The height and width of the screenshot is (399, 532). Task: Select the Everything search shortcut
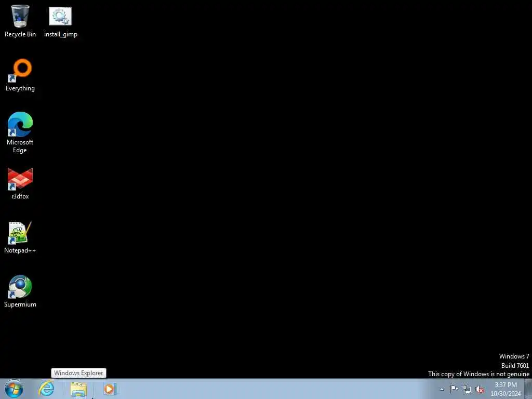click(20, 75)
